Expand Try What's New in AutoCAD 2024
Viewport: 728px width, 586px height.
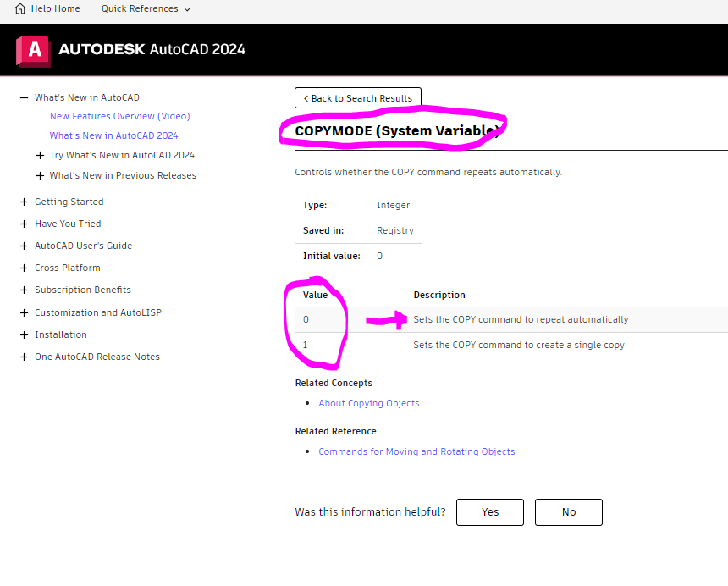tap(40, 155)
